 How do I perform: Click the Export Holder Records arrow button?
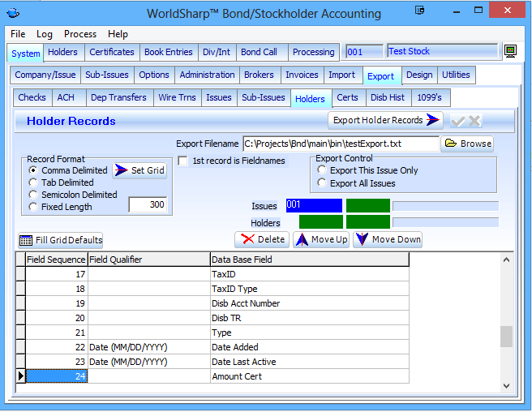(x=385, y=120)
